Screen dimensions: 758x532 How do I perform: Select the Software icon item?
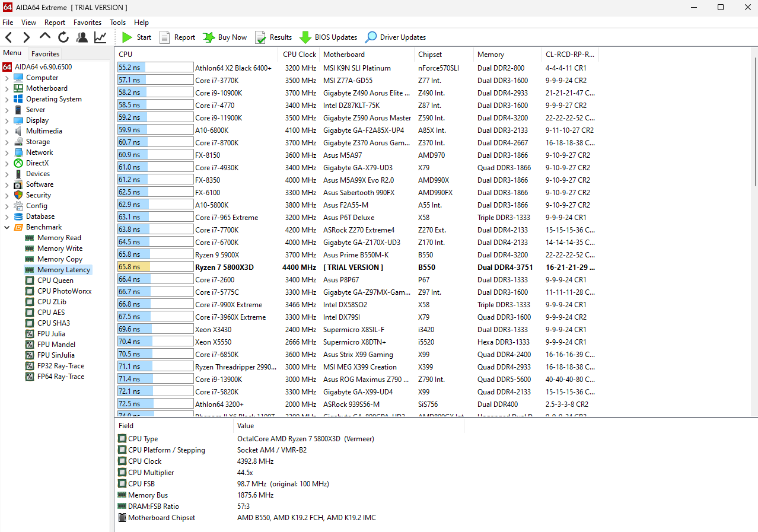(x=18, y=184)
